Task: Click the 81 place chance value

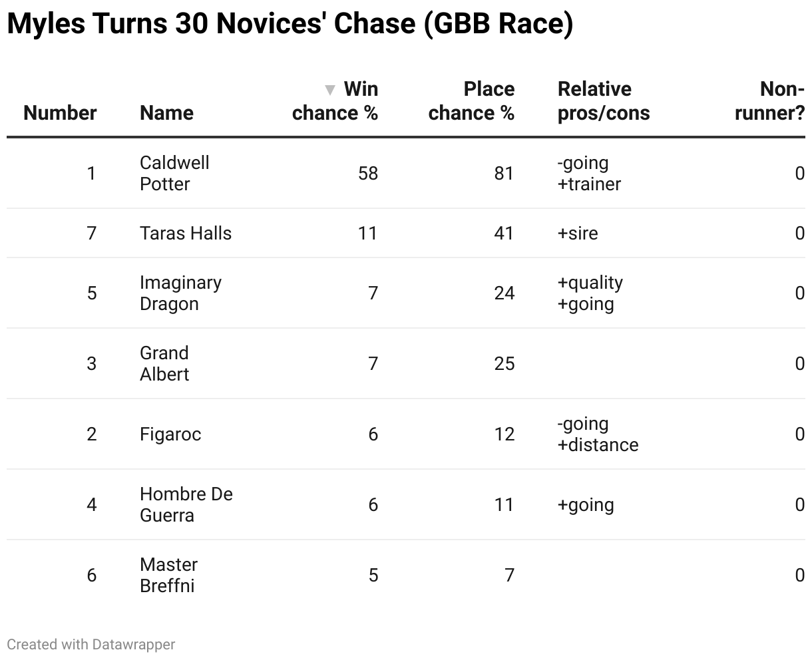Action: (x=504, y=174)
